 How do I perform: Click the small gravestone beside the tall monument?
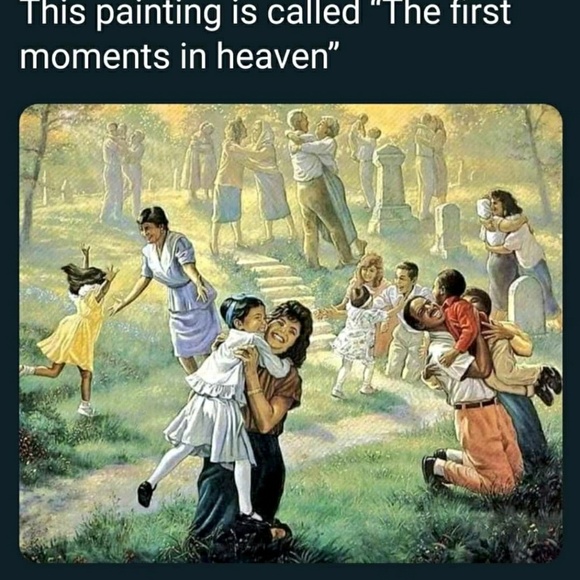[x=446, y=229]
